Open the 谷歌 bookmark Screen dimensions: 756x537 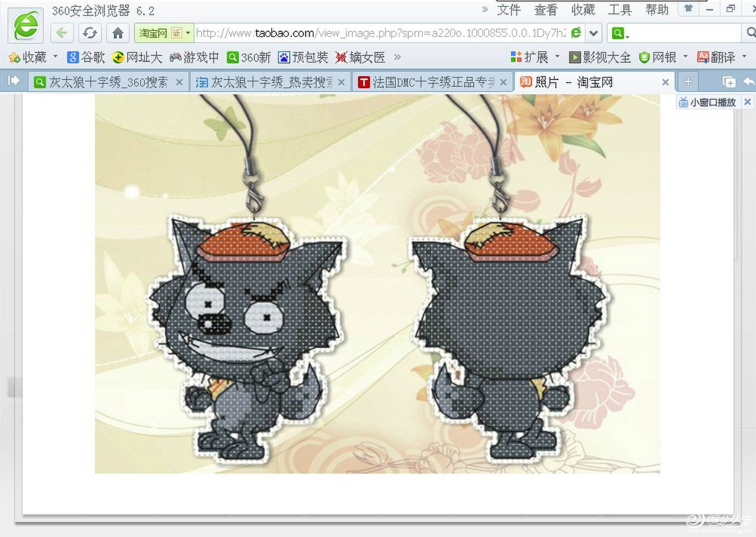(86, 57)
